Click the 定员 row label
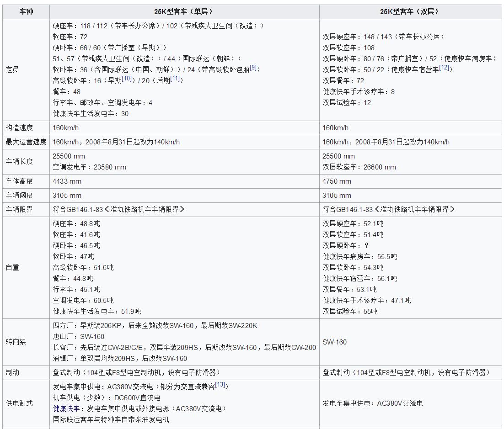This screenshot has width=504, height=429. click(14, 69)
